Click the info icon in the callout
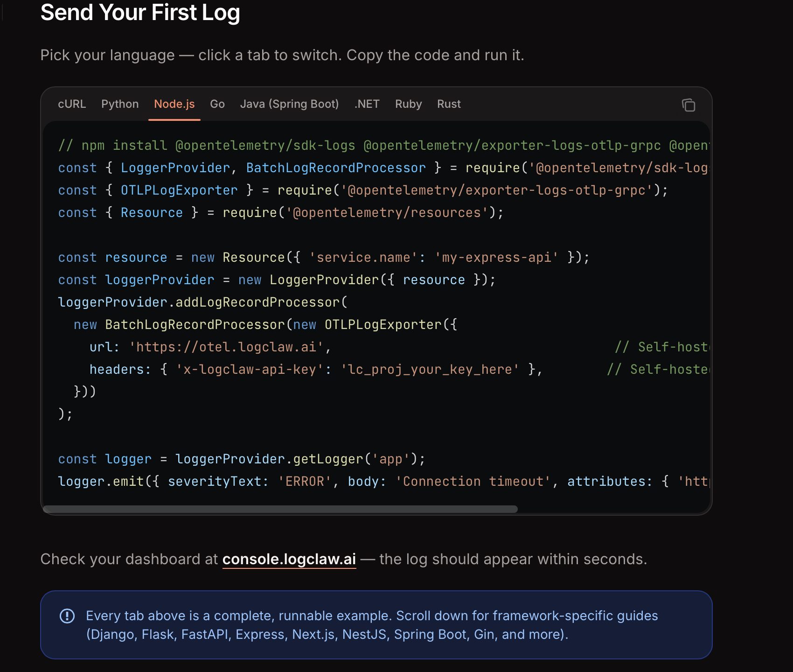Image resolution: width=793 pixels, height=672 pixels. 67,616
